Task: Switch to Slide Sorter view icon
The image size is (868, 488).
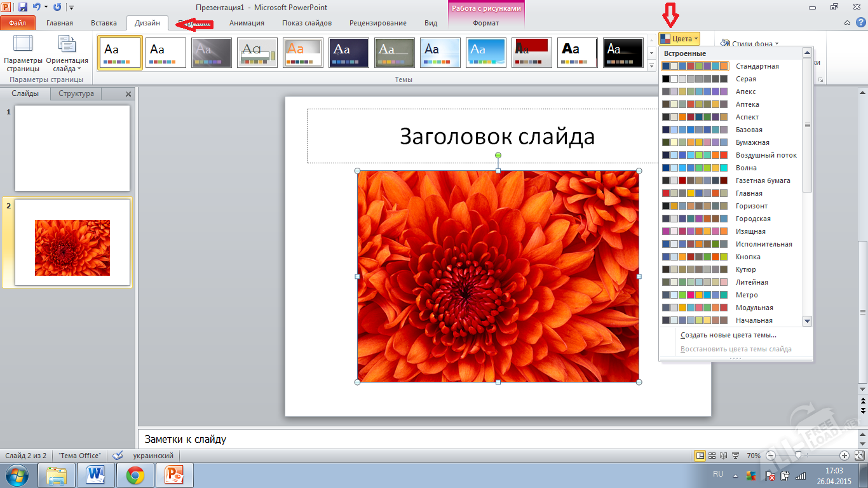Action: 712,456
